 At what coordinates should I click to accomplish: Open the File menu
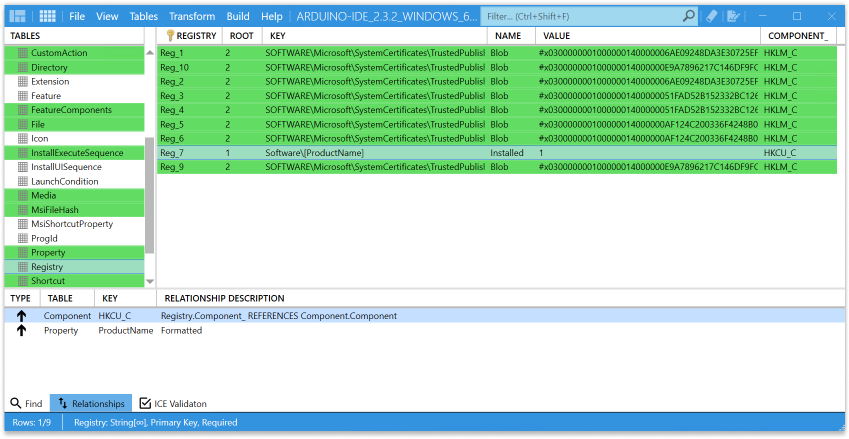point(77,16)
